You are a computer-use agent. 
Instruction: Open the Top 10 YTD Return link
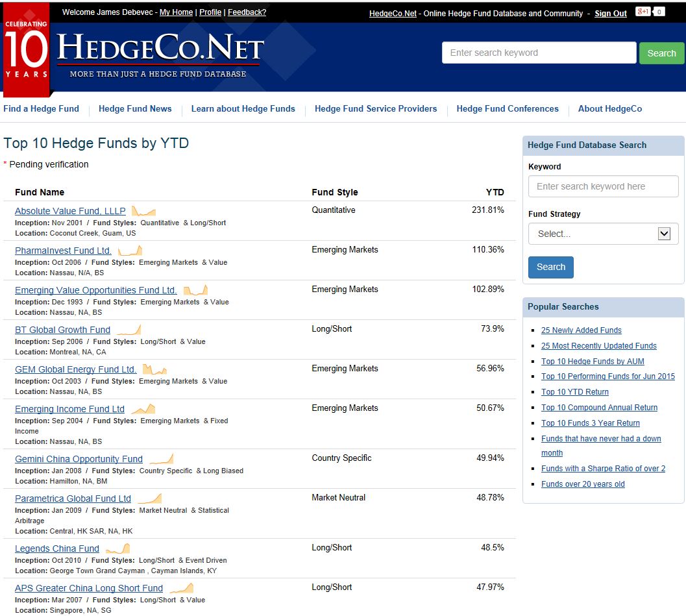tap(574, 392)
